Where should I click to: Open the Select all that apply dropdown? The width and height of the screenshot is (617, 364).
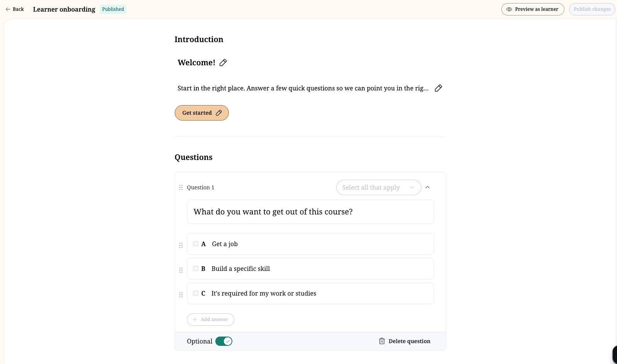coord(378,187)
